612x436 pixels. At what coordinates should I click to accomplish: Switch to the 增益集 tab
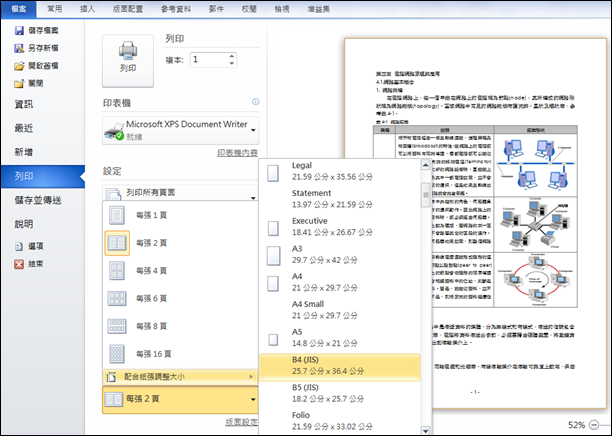tap(318, 9)
